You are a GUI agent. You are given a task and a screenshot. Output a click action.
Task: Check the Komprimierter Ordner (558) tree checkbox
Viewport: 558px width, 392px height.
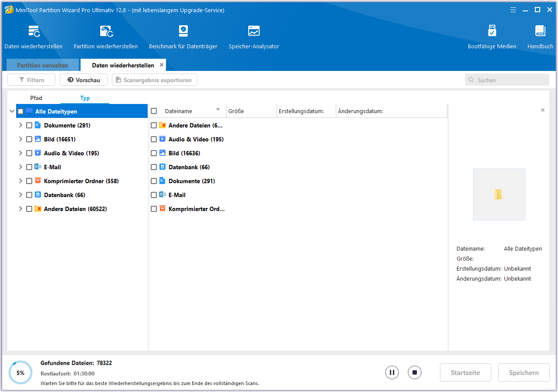[29, 181]
